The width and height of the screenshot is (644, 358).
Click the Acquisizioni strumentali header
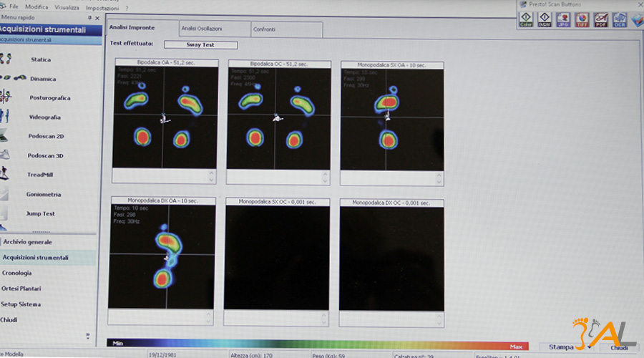pos(51,29)
